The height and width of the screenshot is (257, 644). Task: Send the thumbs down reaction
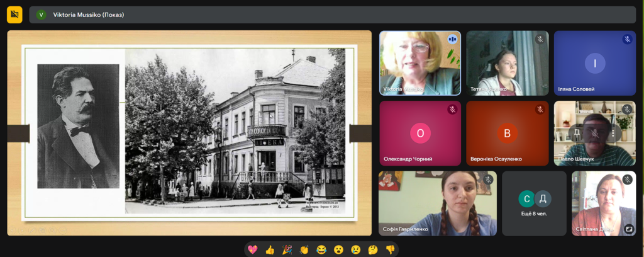(x=390, y=250)
